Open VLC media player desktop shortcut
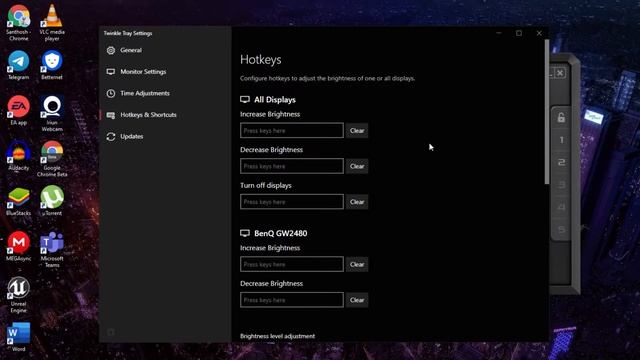 point(52,22)
